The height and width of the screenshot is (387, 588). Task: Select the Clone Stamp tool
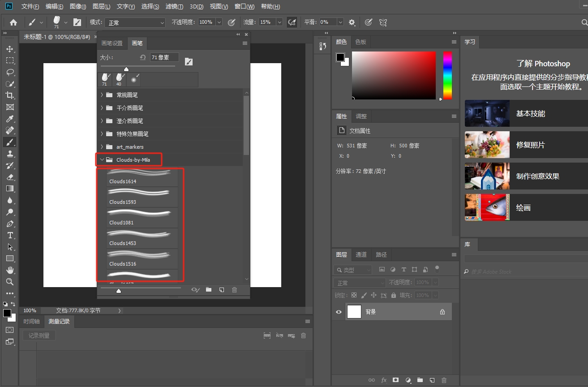tap(10, 154)
